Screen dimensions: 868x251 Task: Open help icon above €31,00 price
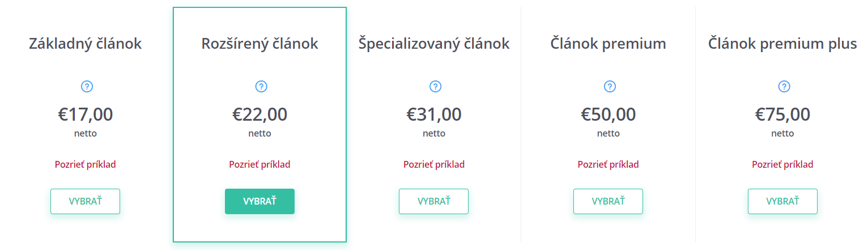[435, 86]
